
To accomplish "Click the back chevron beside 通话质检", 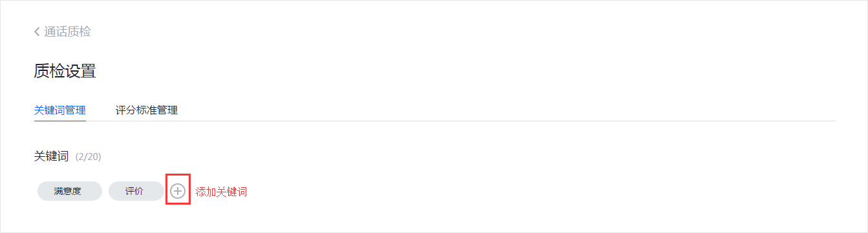I will [37, 32].
